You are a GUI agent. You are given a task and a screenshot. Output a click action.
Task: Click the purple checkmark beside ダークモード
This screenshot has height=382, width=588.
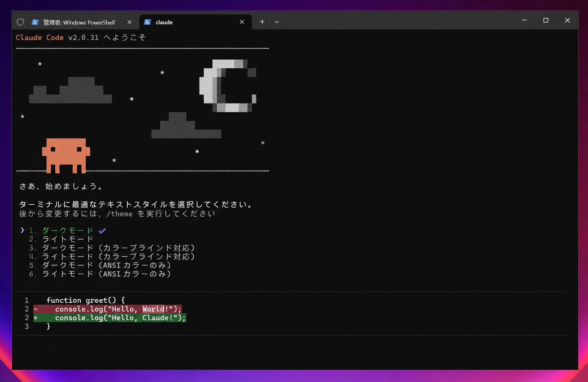(102, 230)
